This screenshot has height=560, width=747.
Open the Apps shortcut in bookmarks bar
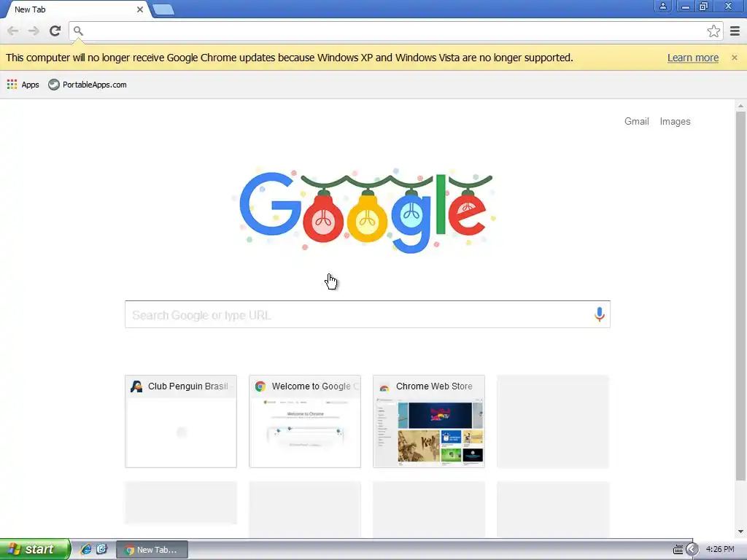[x=23, y=85]
